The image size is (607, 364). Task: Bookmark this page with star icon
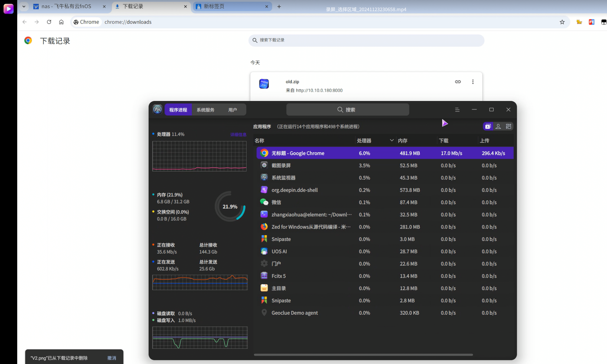coord(562,22)
